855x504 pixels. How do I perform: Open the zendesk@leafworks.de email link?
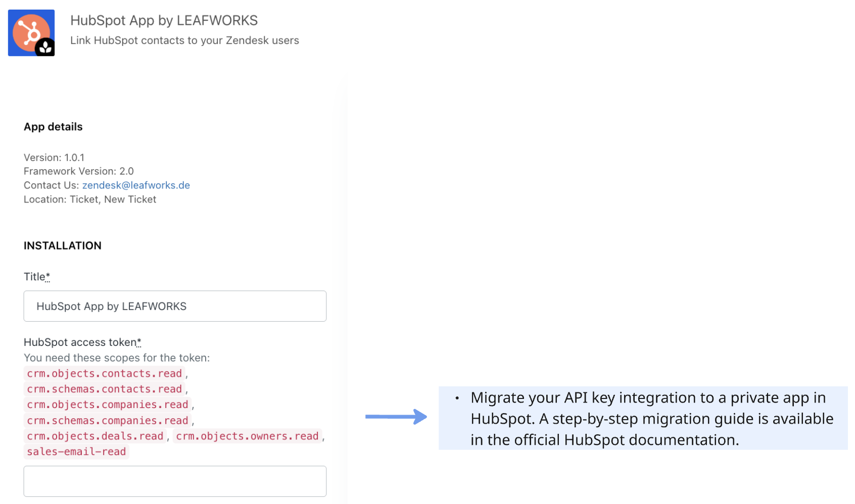pos(136,185)
